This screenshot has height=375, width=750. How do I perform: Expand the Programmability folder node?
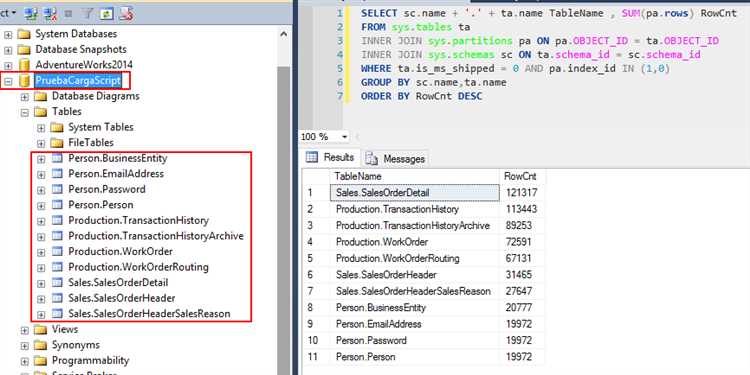point(25,362)
